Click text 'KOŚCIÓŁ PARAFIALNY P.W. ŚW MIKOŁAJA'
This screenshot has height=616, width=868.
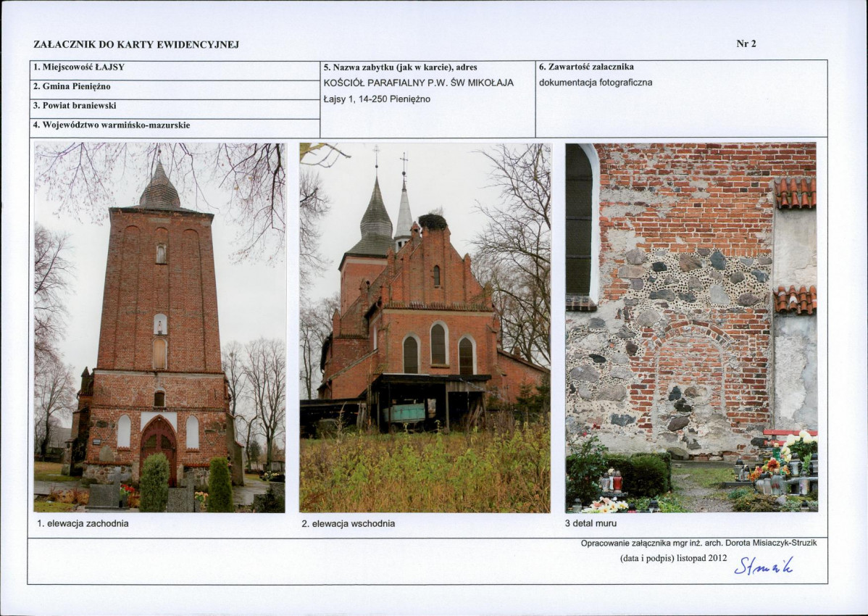419,83
